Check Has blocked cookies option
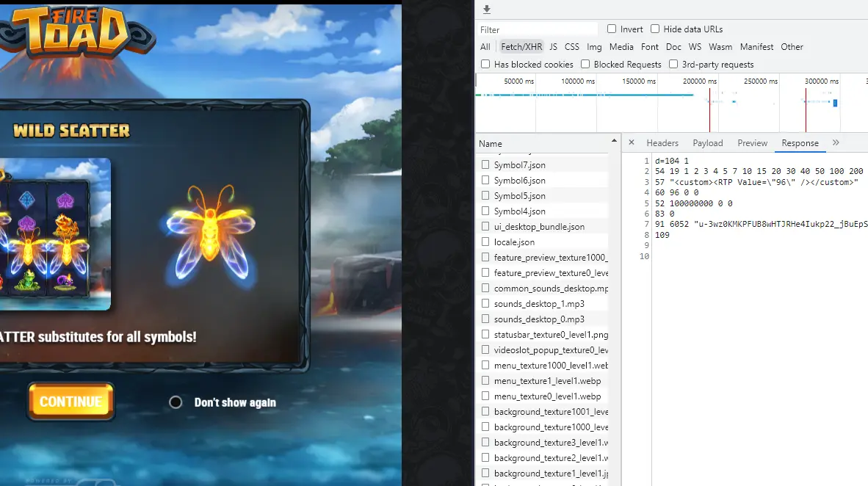This screenshot has width=868, height=486. pyautogui.click(x=485, y=64)
